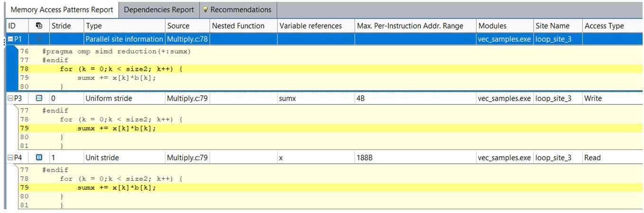Viewport: 644px width, 213px height.
Task: Select the Multiply.c:78 source cell in P1
Action: (187, 39)
